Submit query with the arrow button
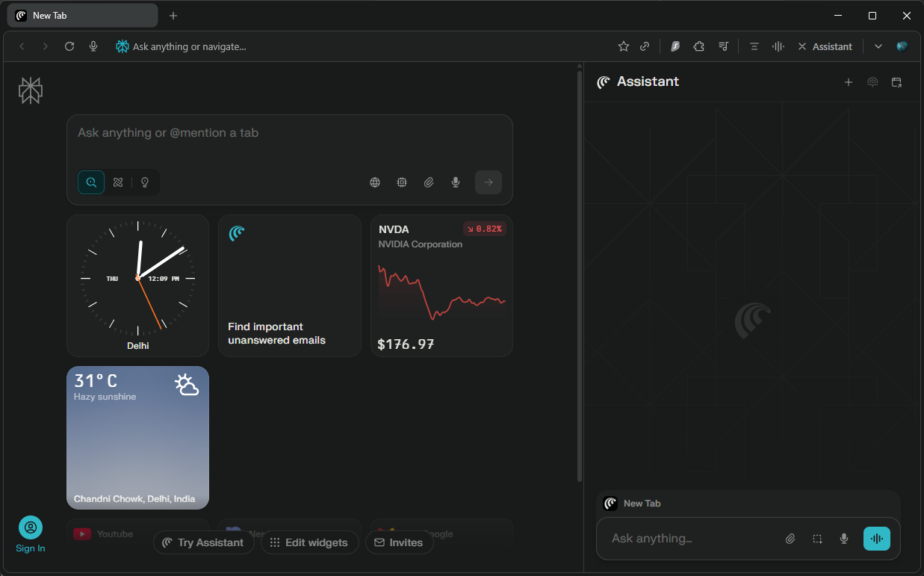924x576 pixels. [x=489, y=182]
